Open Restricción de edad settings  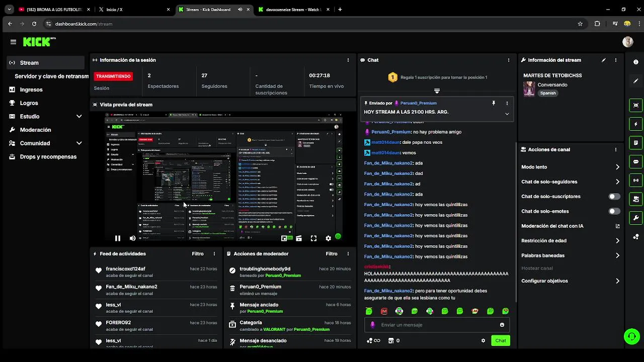tap(571, 241)
